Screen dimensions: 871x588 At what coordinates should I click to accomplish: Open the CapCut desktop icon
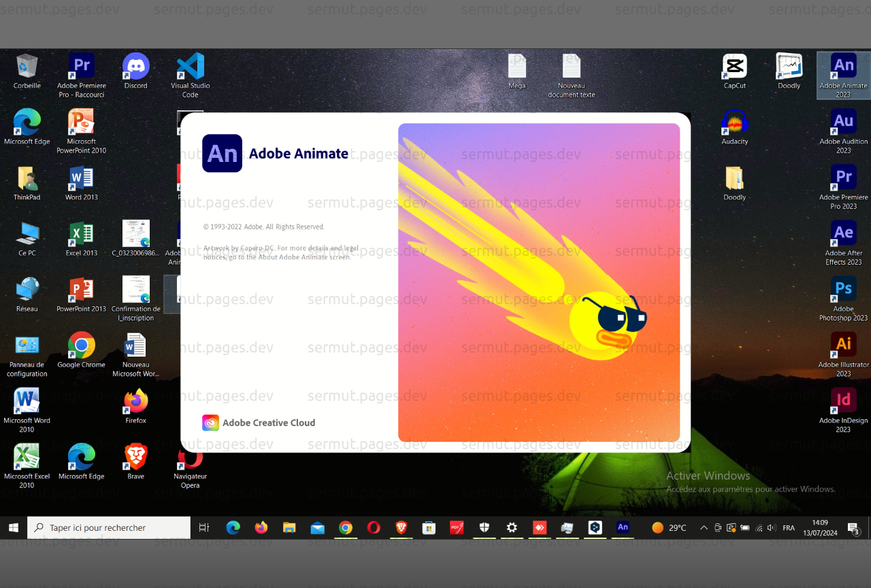[x=734, y=65]
